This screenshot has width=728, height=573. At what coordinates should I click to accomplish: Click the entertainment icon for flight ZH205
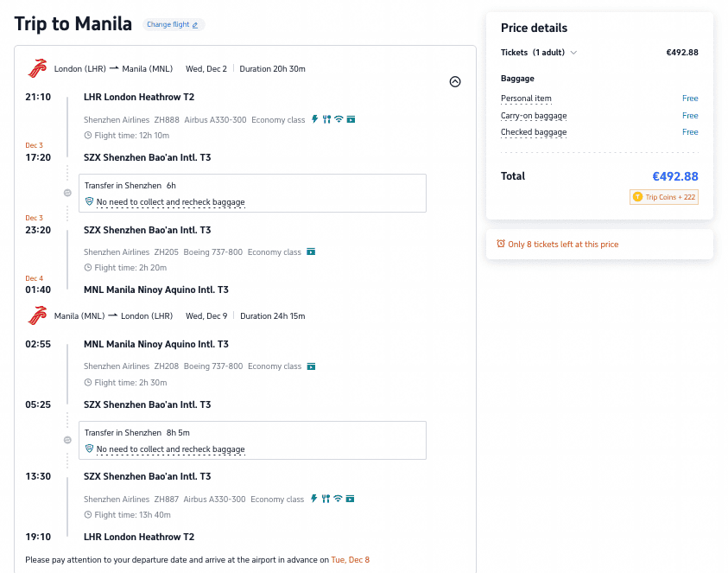(311, 251)
